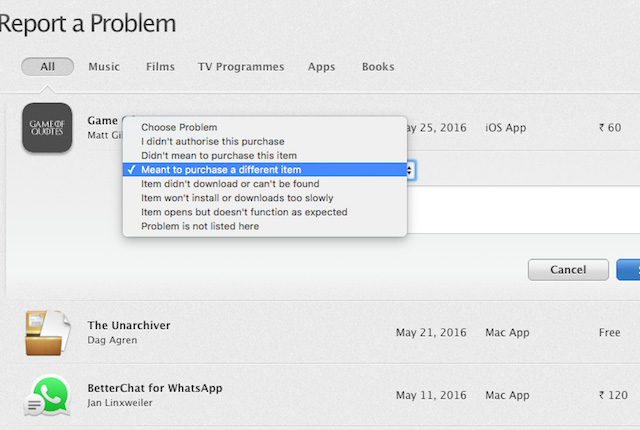Choose 'I didn't authorise this purchase'
Image resolution: width=640 pixels, height=430 pixels.
(x=264, y=142)
